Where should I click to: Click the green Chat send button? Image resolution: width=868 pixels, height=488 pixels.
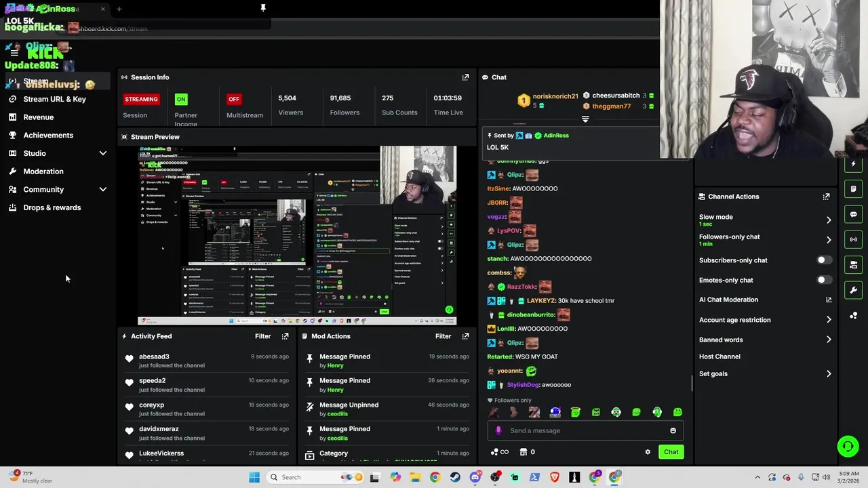tap(671, 452)
